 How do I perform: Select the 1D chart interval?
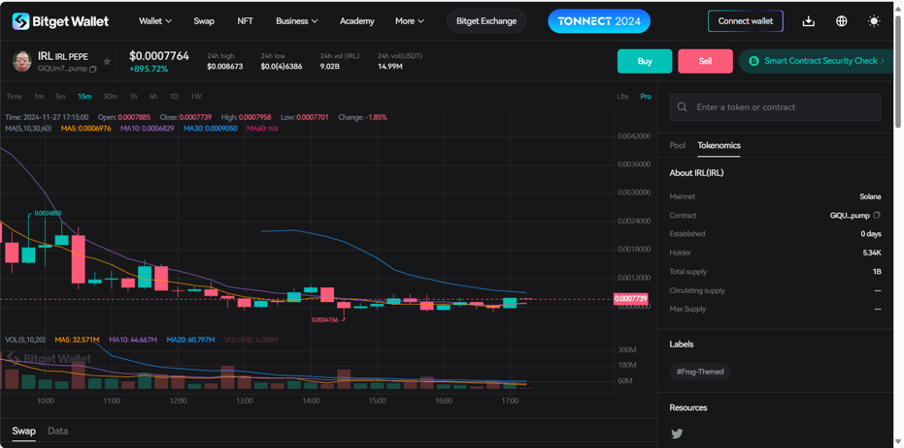click(x=174, y=96)
